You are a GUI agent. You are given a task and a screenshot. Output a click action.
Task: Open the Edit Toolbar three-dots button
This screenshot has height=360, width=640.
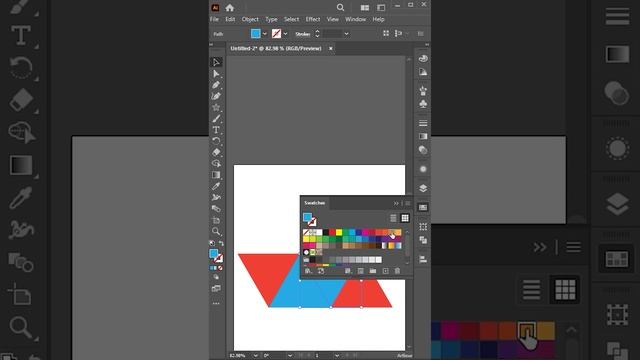[x=216, y=304]
